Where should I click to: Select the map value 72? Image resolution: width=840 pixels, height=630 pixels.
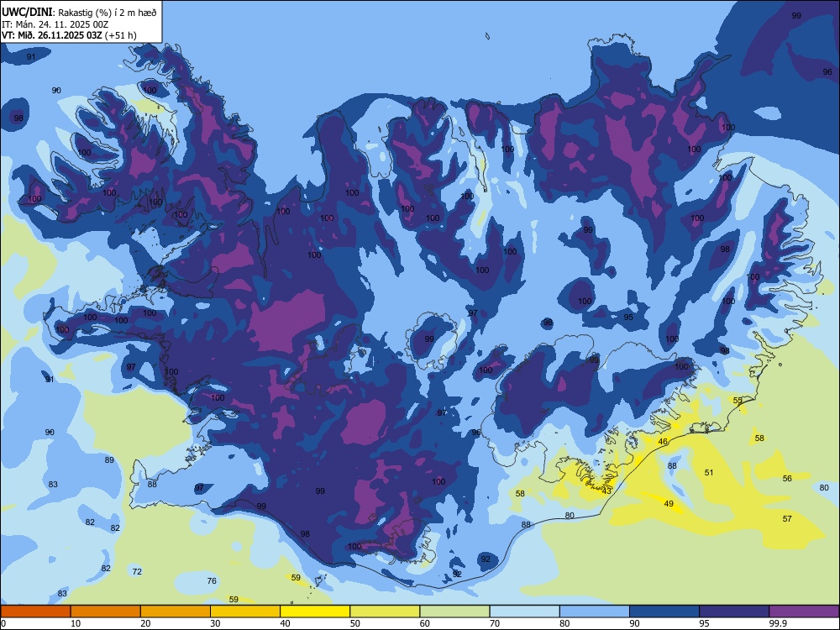[137, 571]
